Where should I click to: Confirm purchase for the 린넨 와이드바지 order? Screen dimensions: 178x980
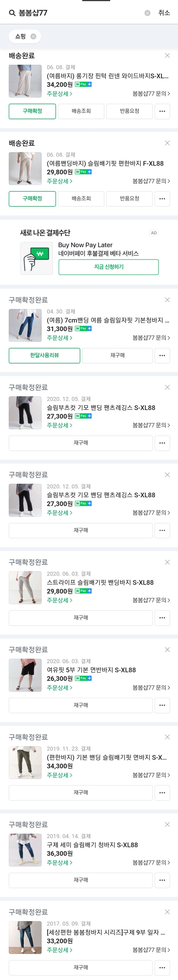32,111
